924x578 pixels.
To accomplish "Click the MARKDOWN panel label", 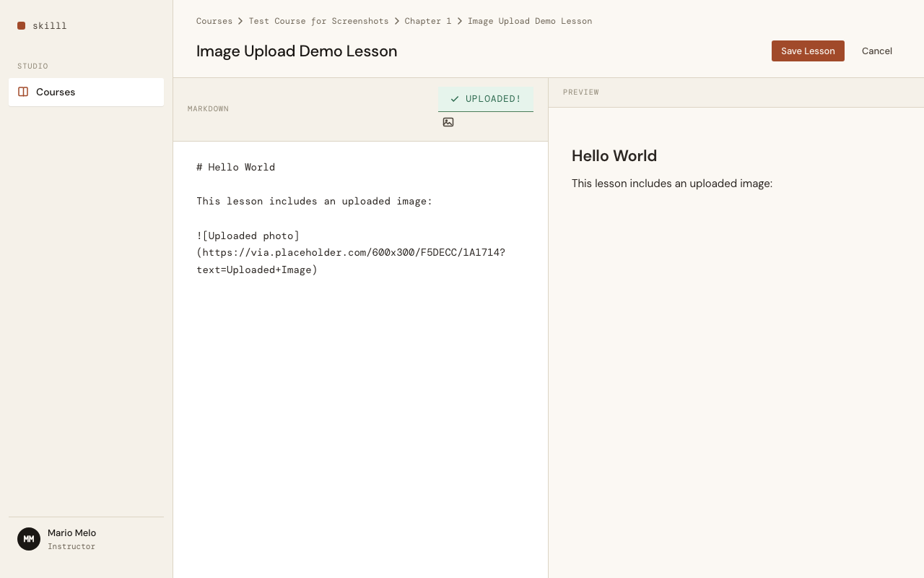I will tap(208, 109).
